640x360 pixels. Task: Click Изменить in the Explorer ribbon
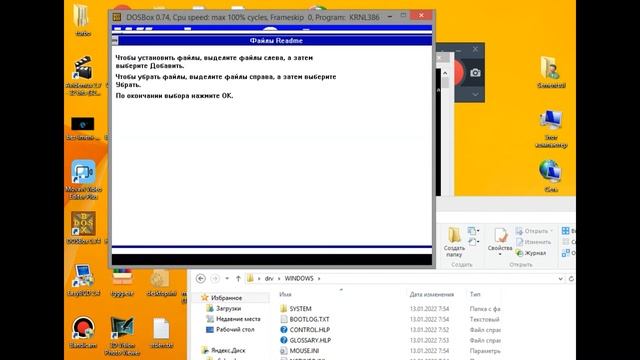click(x=533, y=242)
